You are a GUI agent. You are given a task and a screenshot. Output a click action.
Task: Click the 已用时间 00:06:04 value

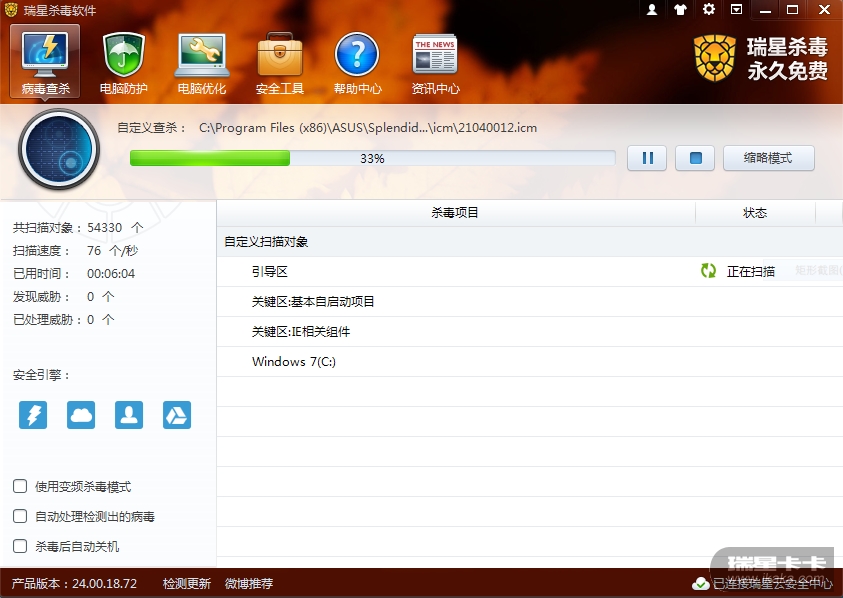(111, 274)
